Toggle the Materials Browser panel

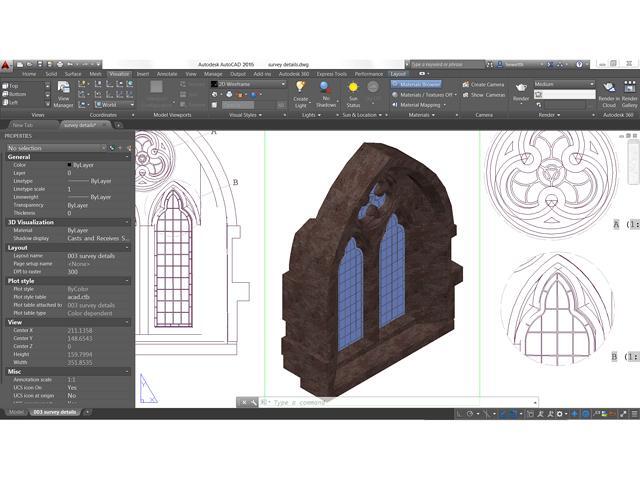pyautogui.click(x=416, y=84)
